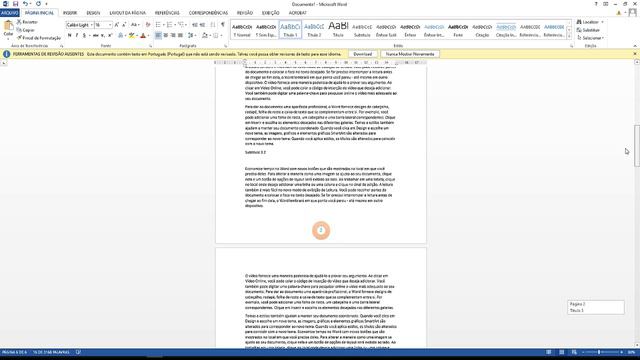Click the Download button in notification bar
Viewport: 640px width, 360px height.
click(362, 54)
